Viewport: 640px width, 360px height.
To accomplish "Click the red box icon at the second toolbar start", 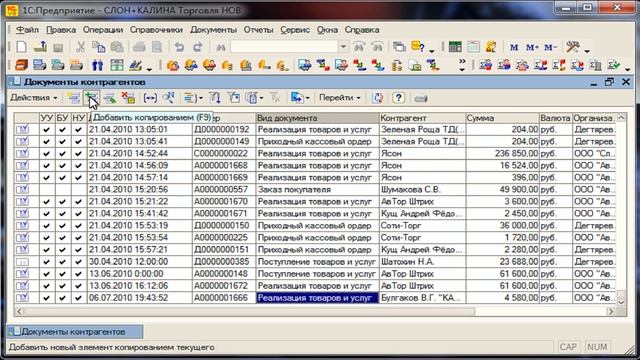I will pyautogui.click(x=21, y=65).
